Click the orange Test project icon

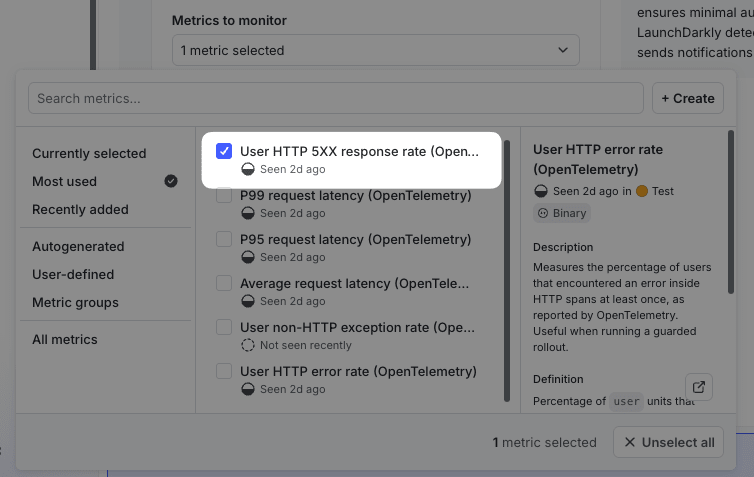(x=642, y=191)
